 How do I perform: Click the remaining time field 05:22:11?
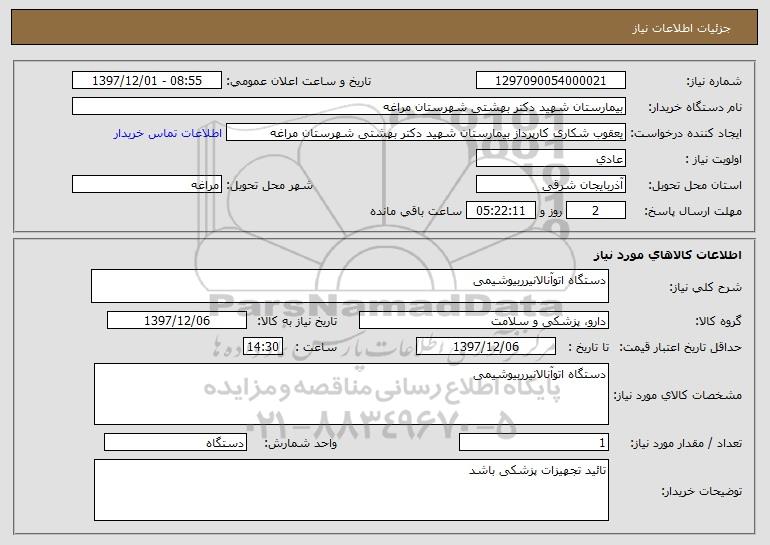click(x=500, y=211)
